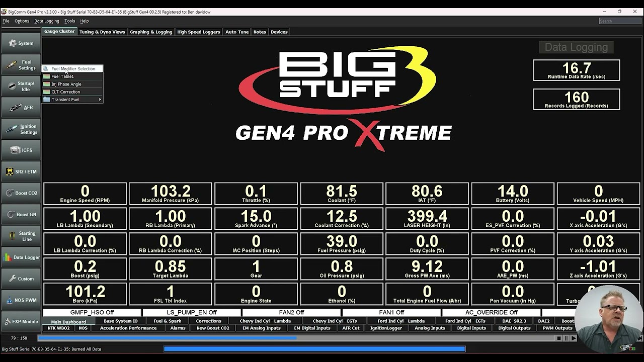
Task: Open the File menu
Action: (6, 21)
